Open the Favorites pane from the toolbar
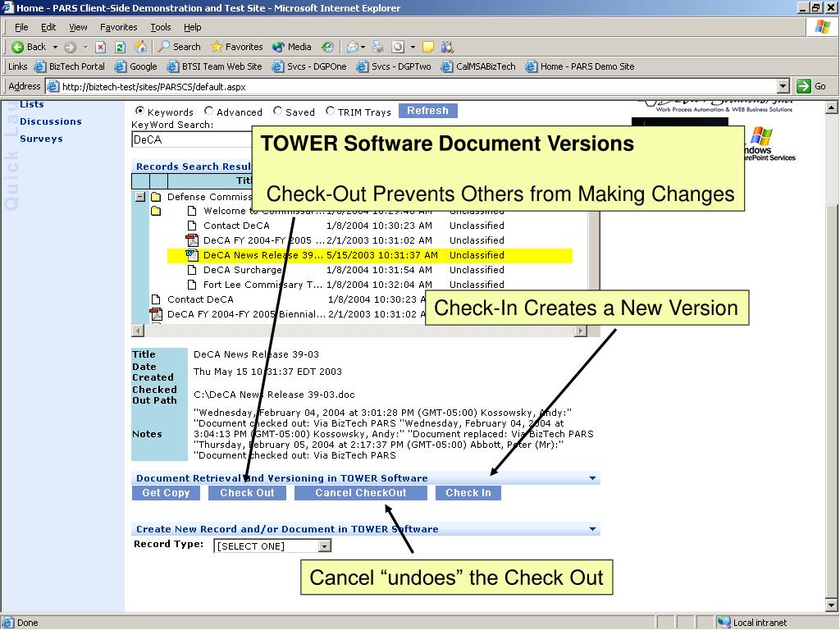The width and height of the screenshot is (840, 630). [237, 47]
